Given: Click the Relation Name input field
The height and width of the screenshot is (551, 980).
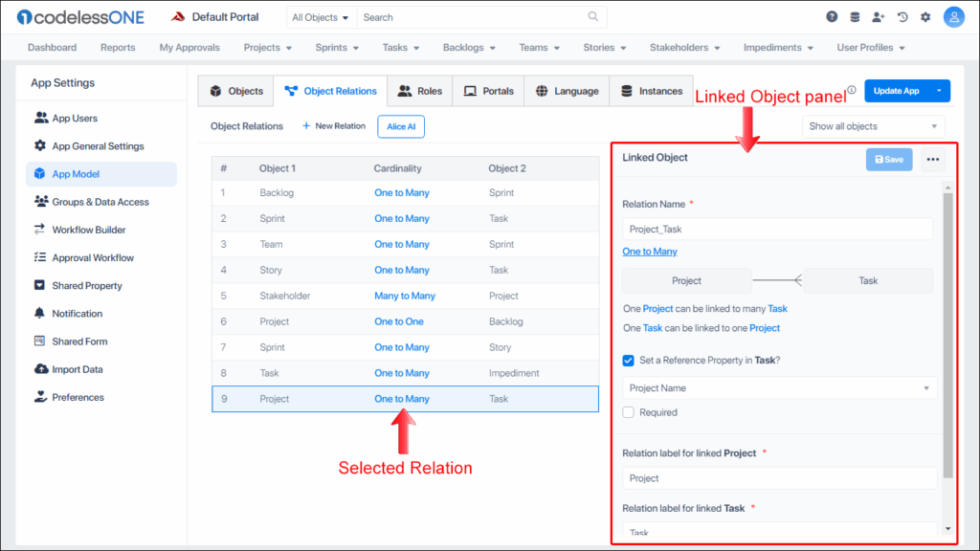Looking at the screenshot, I should pyautogui.click(x=777, y=230).
